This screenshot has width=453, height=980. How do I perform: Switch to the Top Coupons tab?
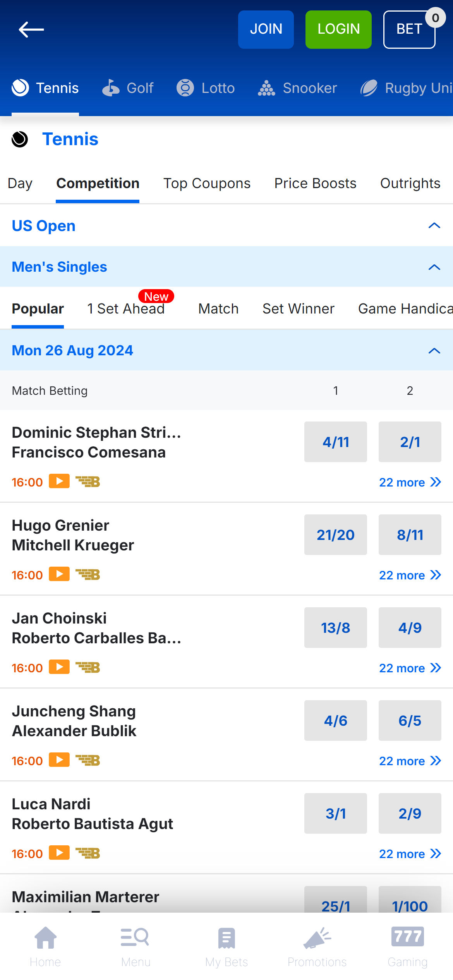point(206,183)
